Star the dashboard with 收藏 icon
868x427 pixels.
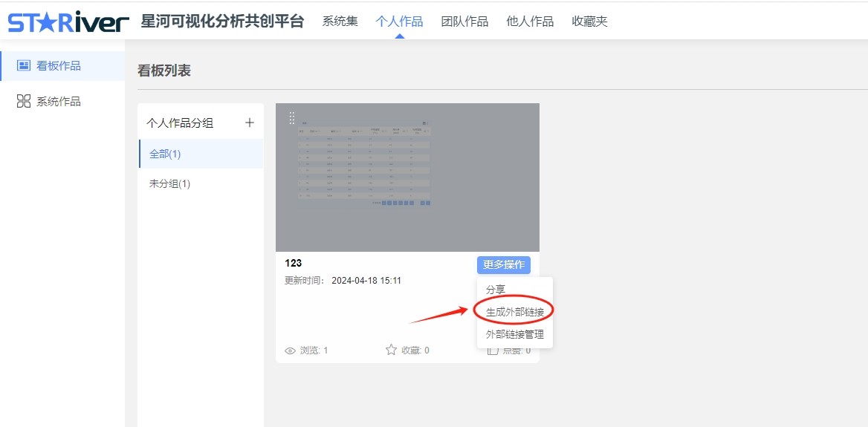point(391,350)
